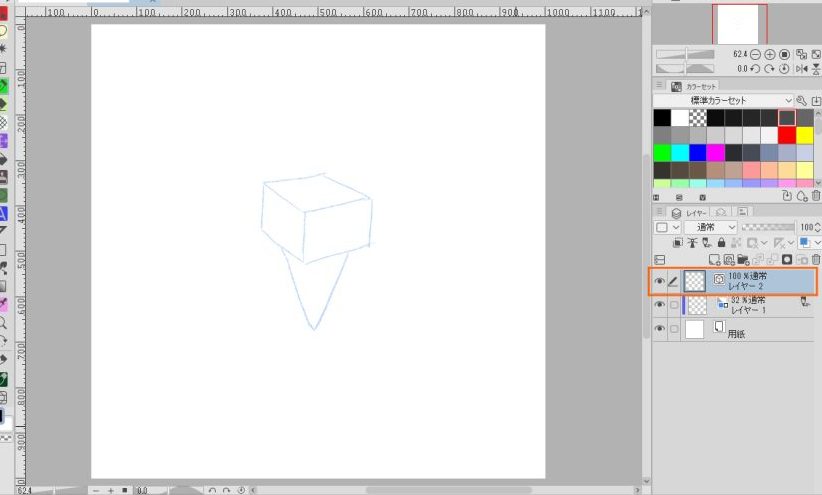Toggle set as reference layer lighthouse icon
Screen dimensions: 822x495
coord(693,243)
